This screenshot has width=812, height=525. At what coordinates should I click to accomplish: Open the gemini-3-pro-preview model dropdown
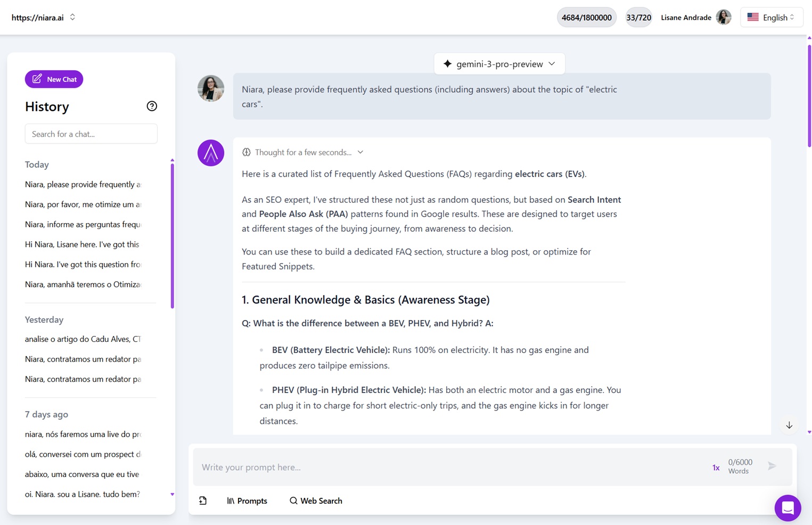coord(499,64)
